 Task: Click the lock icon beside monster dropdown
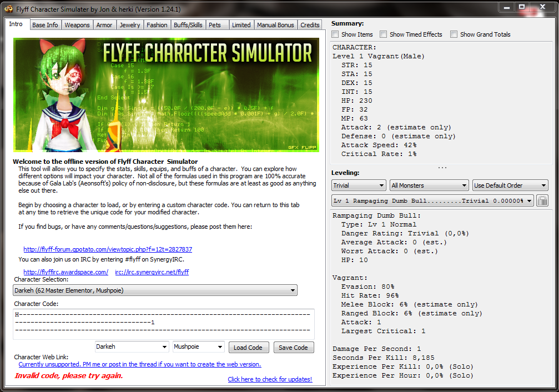pyautogui.click(x=542, y=200)
